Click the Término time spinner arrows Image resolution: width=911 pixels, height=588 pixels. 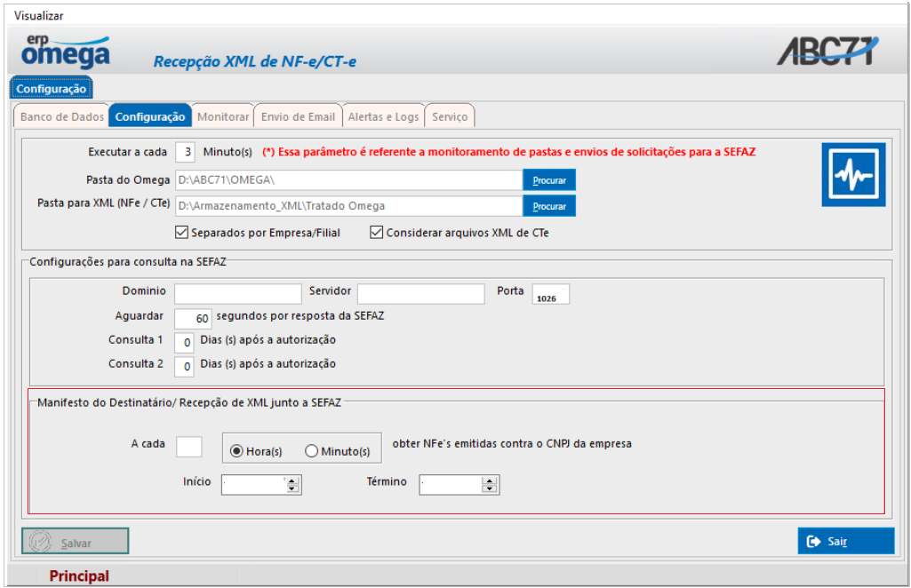[491, 485]
